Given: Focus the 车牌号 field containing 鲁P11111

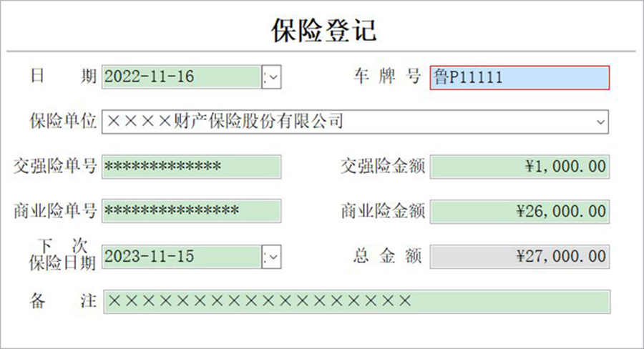Looking at the screenshot, I should click(519, 78).
